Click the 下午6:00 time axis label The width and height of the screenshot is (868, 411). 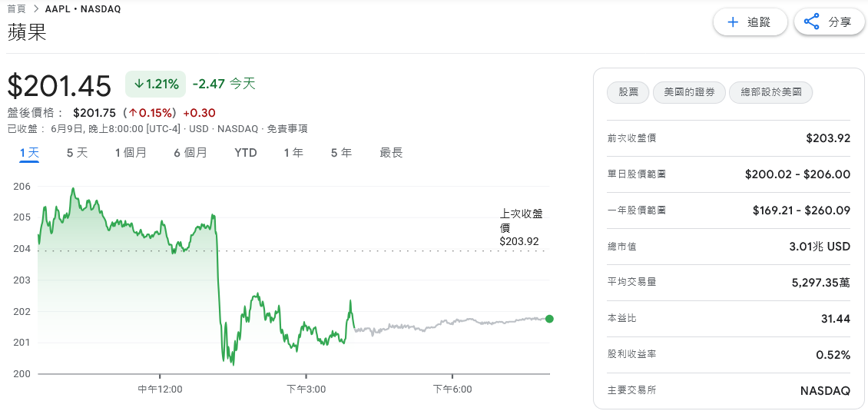click(x=452, y=389)
